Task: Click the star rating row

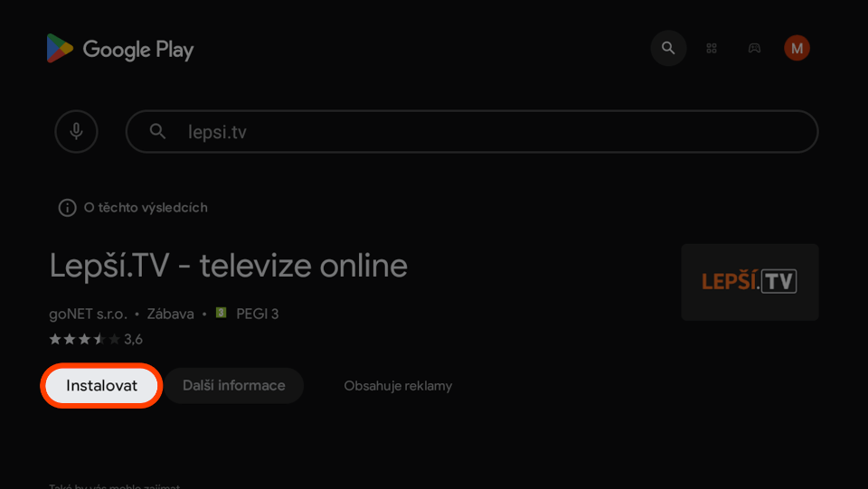Action: 96,339
